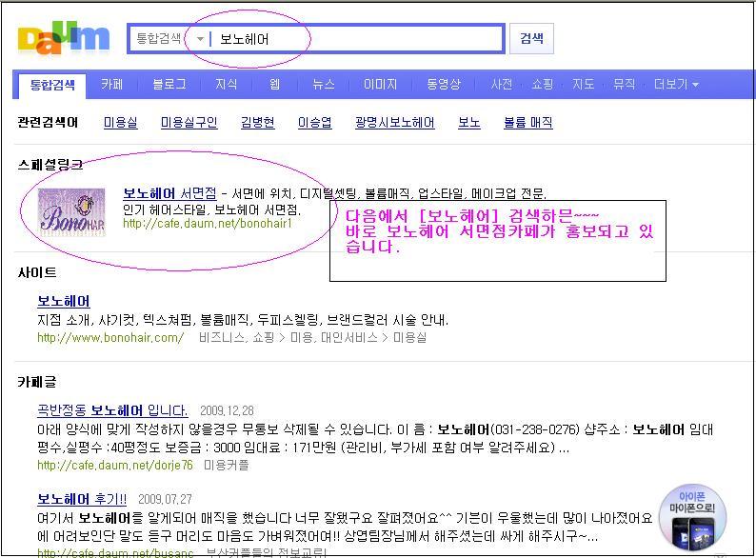Screen dimensions: 756x558
Task: Select the 통합검색 tab
Action: pyautogui.click(x=52, y=86)
